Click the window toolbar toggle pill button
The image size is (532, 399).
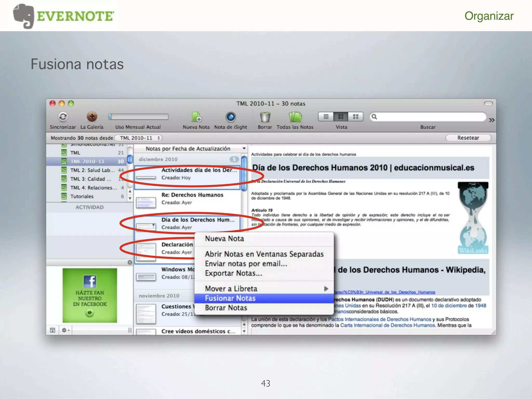(x=488, y=103)
